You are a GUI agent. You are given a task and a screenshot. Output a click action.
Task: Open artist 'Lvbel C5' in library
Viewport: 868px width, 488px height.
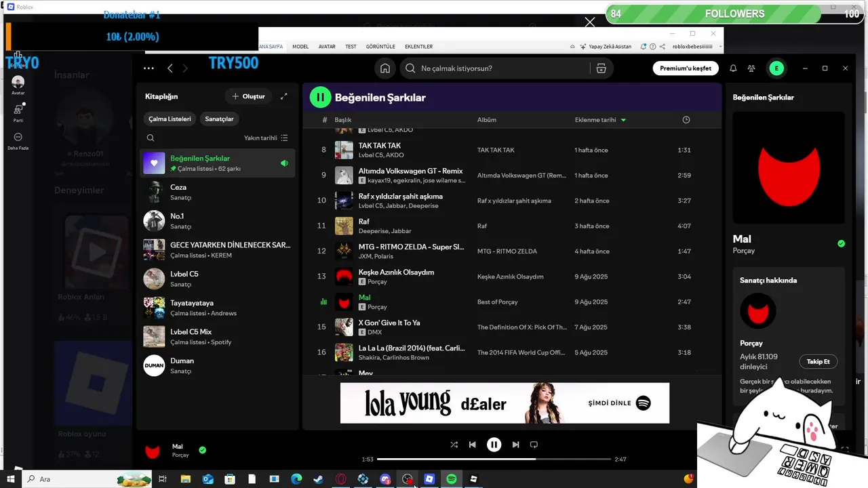click(x=218, y=279)
